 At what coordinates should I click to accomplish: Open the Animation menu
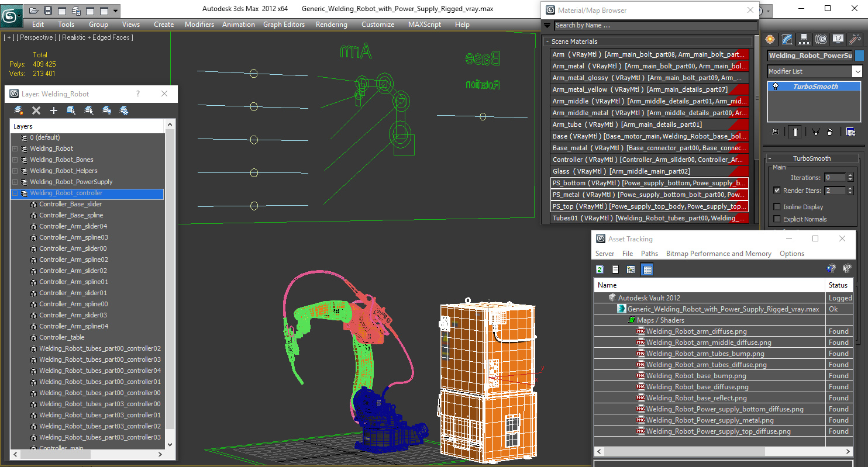tap(239, 25)
